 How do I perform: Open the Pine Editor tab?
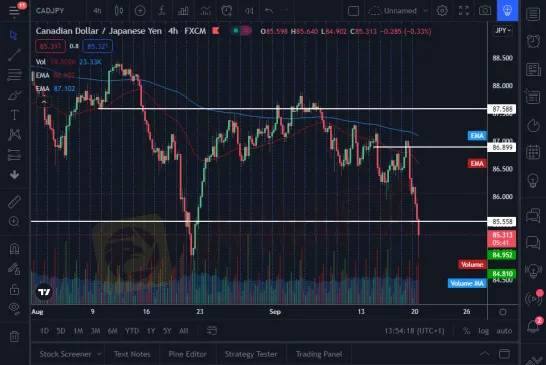[187, 354]
